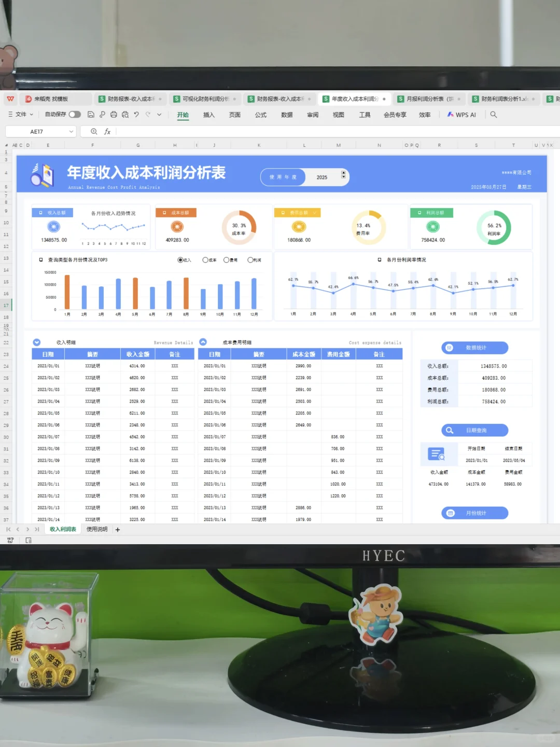560x747 pixels.
Task: Click the leftmost status bar icon
Action: (10, 541)
